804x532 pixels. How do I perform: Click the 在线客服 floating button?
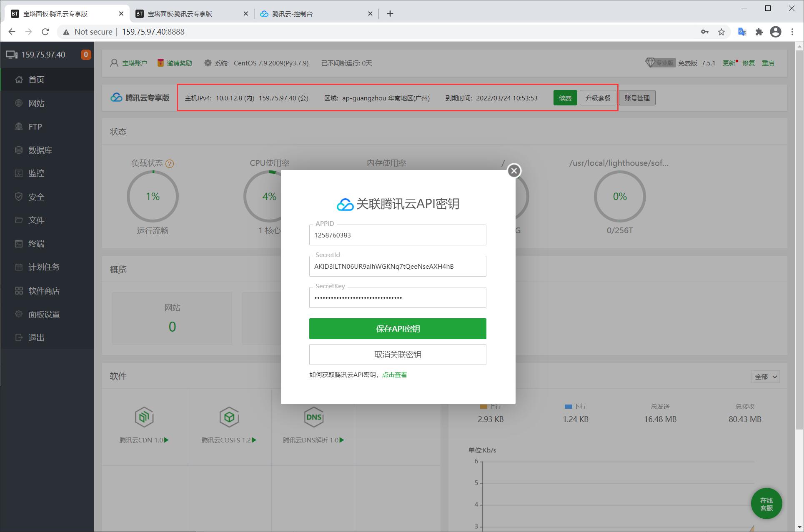pyautogui.click(x=766, y=504)
